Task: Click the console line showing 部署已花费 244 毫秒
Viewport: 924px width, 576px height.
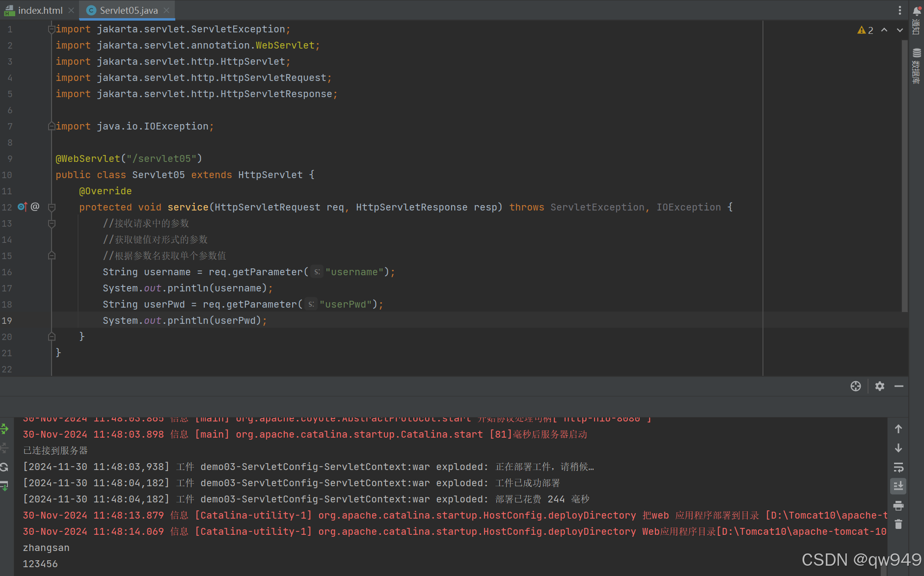Action: (306, 499)
